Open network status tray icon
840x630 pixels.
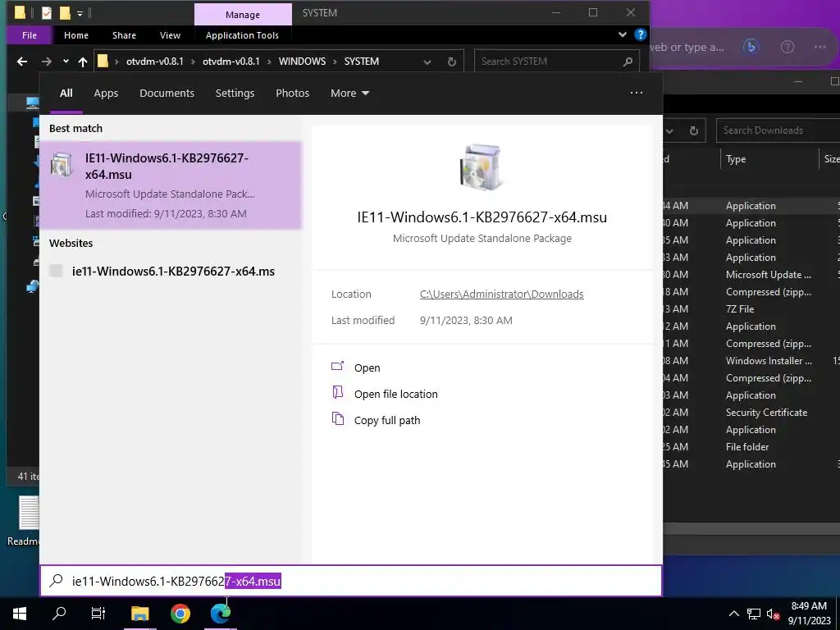tap(754, 614)
